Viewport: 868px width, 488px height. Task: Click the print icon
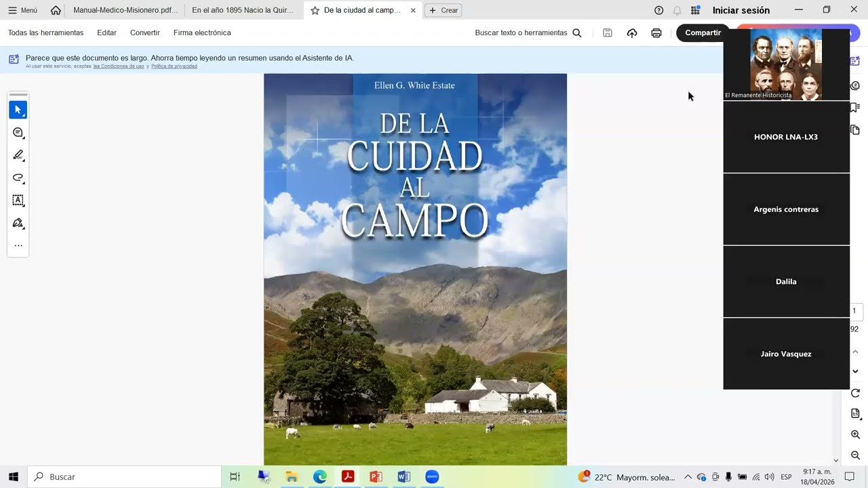tap(656, 33)
